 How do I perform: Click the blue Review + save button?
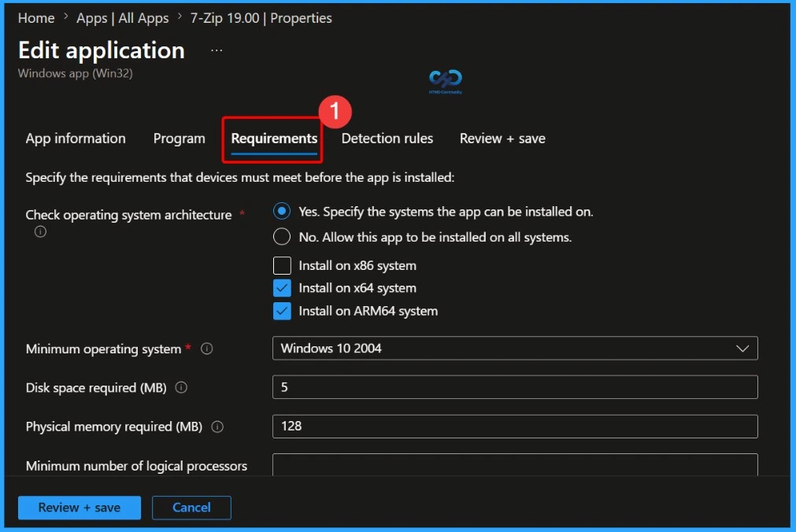click(x=80, y=508)
